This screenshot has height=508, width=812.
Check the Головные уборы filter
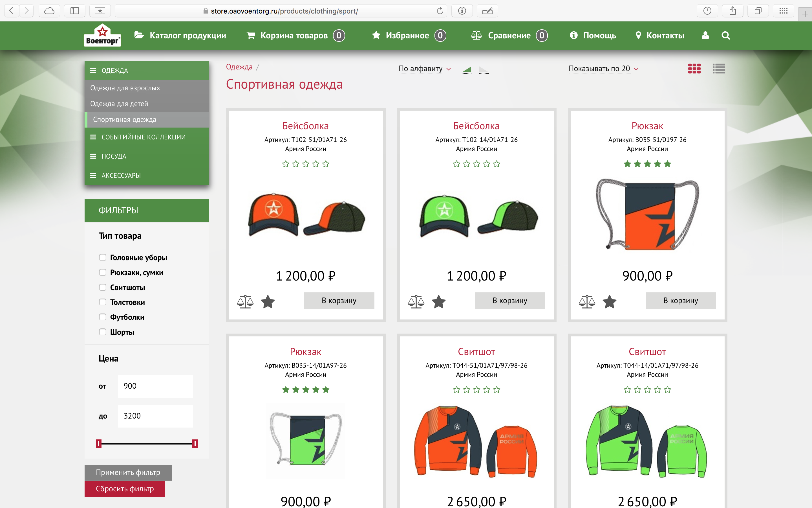(x=103, y=257)
